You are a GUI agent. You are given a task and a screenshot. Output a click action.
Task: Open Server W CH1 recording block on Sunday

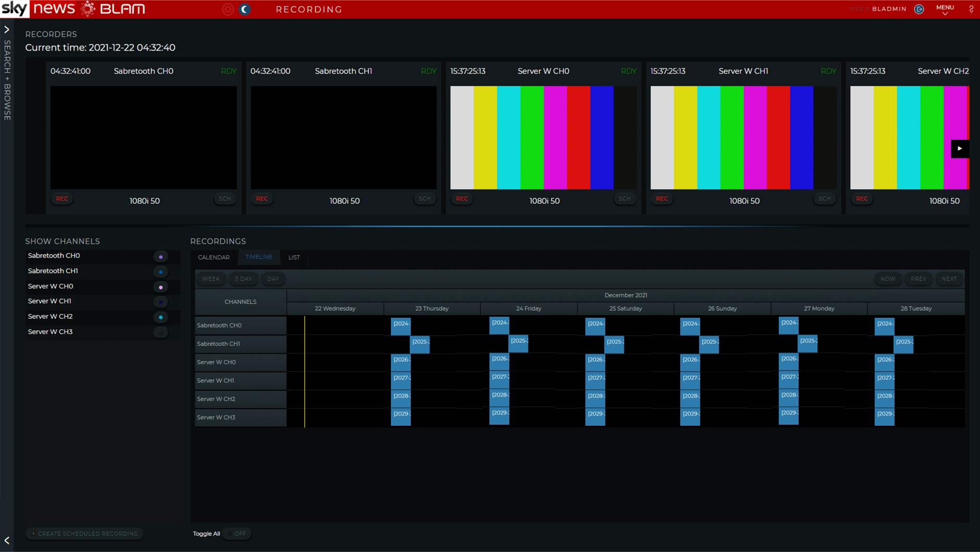[690, 380]
